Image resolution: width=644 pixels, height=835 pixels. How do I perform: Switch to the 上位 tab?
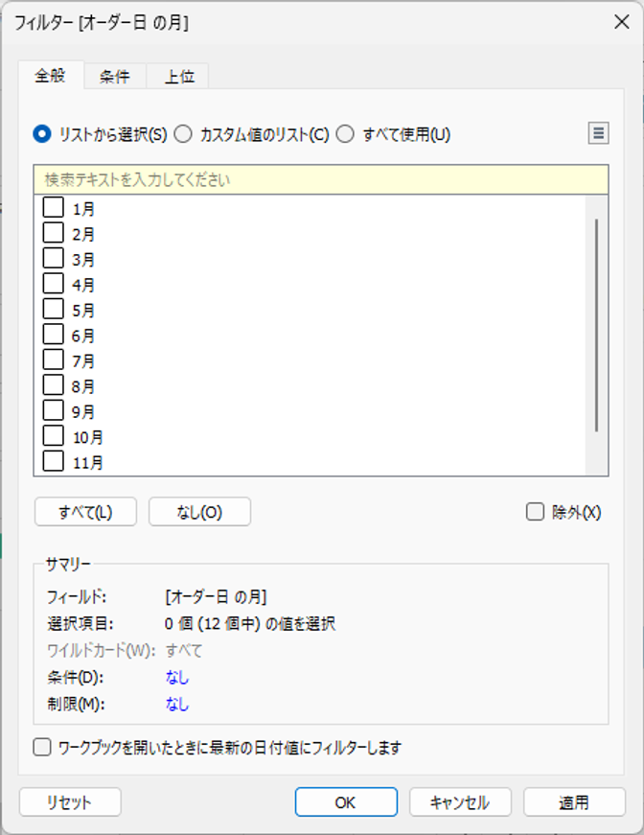179,76
